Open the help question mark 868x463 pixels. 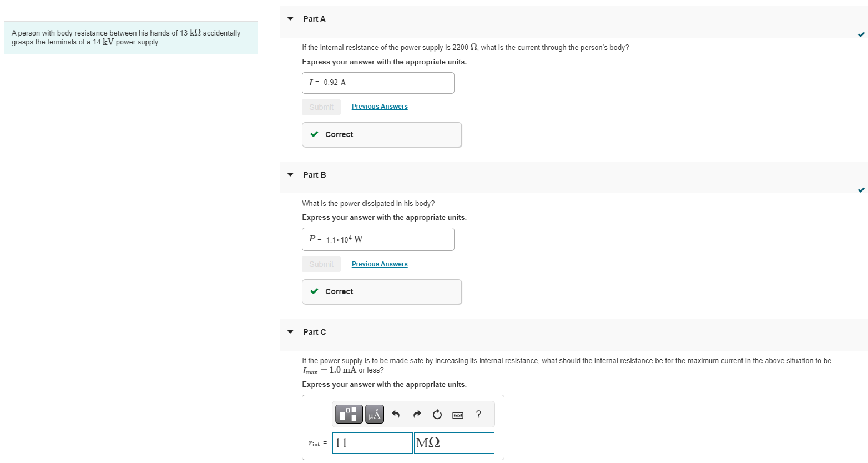pos(478,414)
